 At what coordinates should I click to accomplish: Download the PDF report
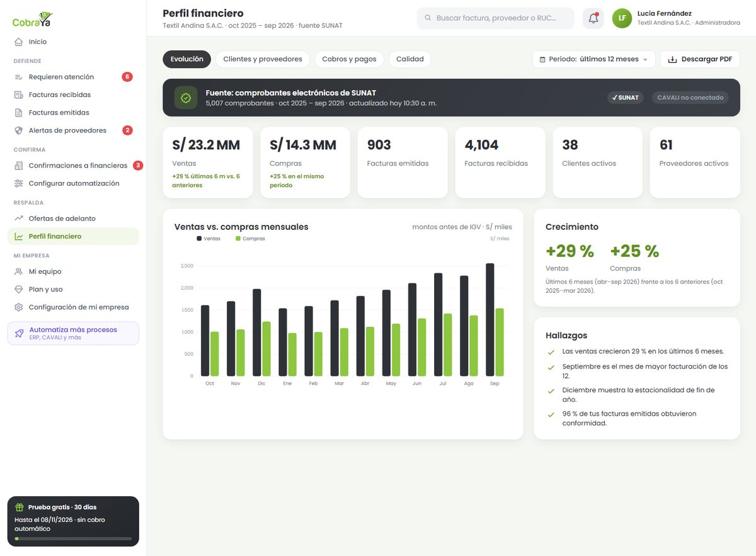tap(700, 59)
